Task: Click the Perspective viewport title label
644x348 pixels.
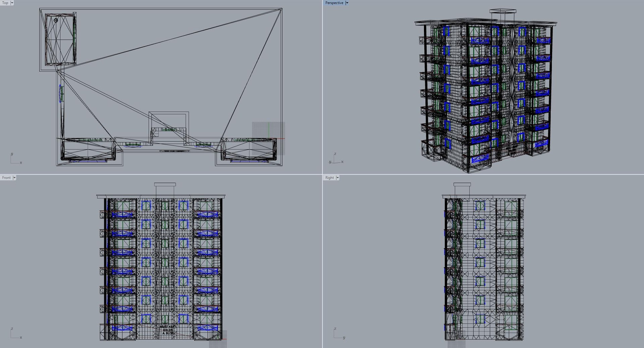Action: coord(334,3)
